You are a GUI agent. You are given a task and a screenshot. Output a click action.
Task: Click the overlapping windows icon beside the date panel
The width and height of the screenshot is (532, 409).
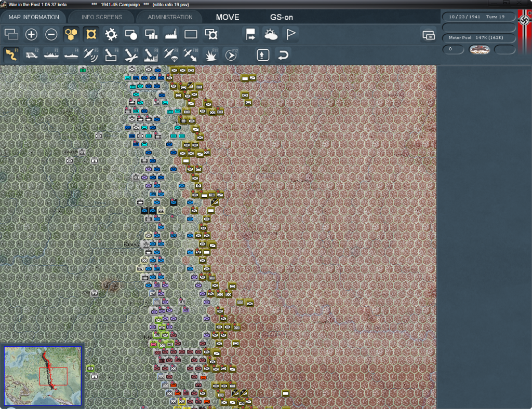429,35
